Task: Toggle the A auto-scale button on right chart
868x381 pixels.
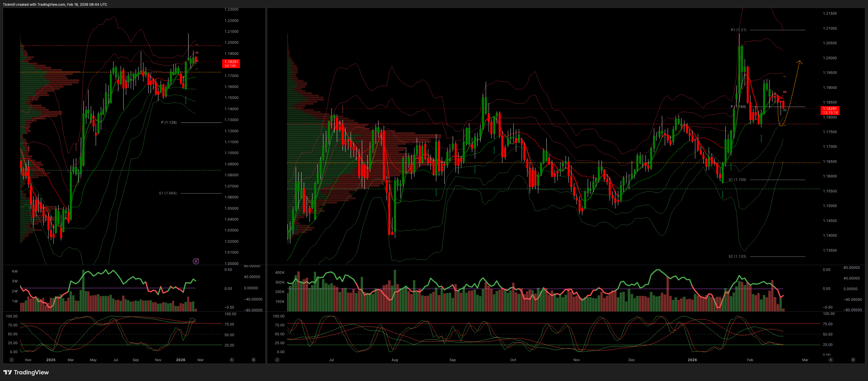Action: click(831, 360)
